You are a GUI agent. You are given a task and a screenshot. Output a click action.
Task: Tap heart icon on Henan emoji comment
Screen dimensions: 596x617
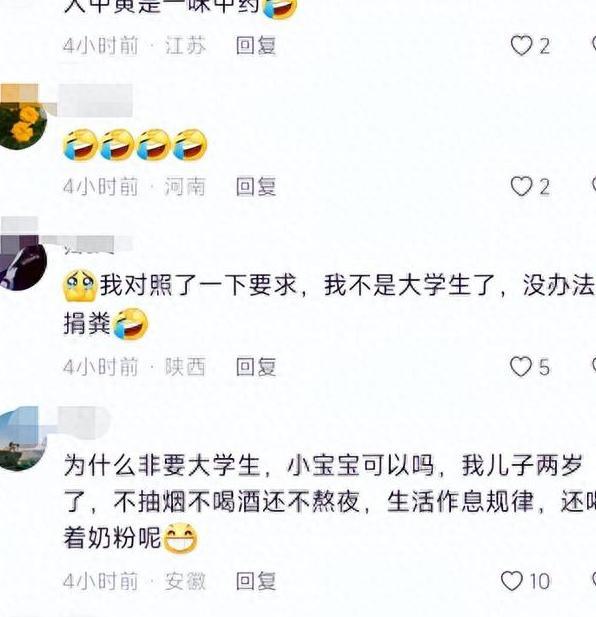click(521, 187)
